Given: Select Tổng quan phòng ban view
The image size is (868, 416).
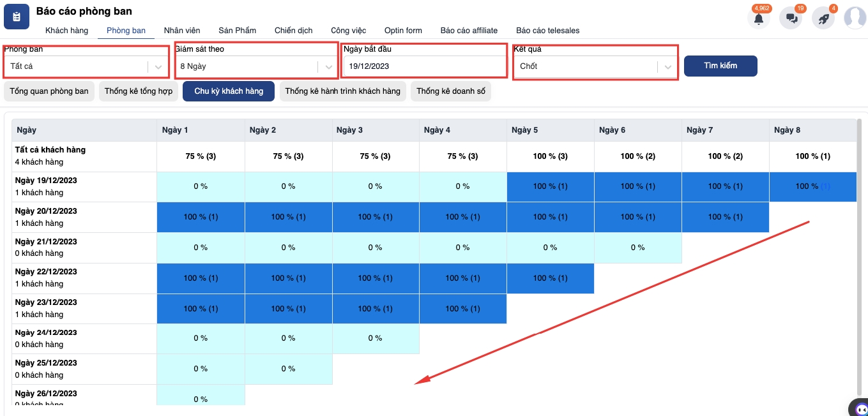Looking at the screenshot, I should click(x=49, y=91).
